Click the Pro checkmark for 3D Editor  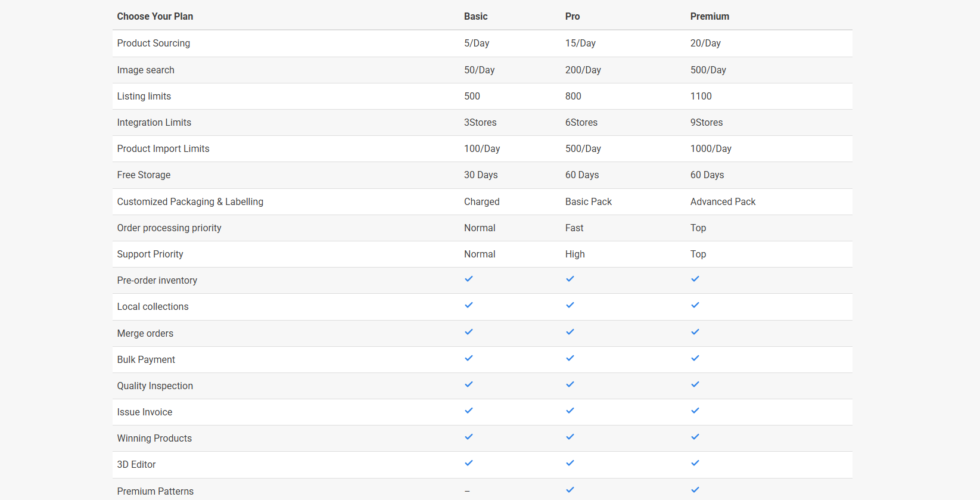(570, 463)
